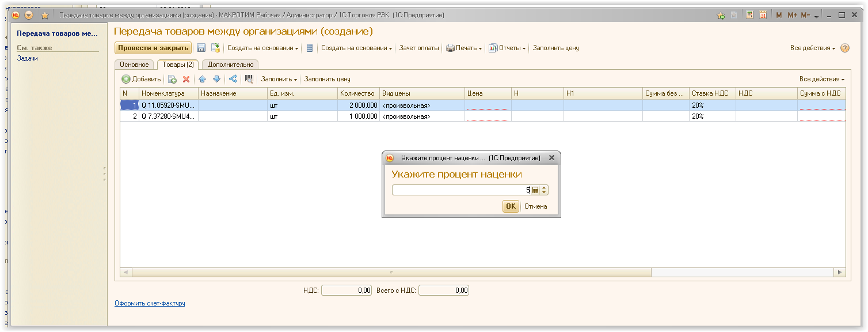Screen dimensions: 868x332
Task: Move selected row down with arrow icon
Action: point(216,80)
